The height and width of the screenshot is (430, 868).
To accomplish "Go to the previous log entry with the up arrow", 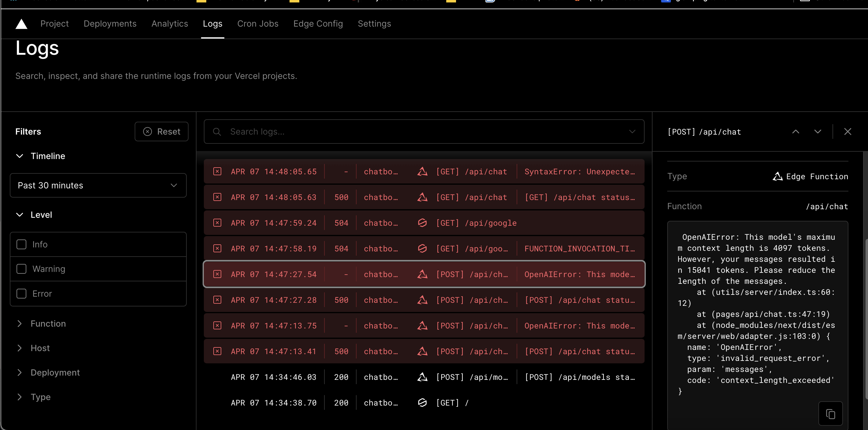I will (x=796, y=131).
